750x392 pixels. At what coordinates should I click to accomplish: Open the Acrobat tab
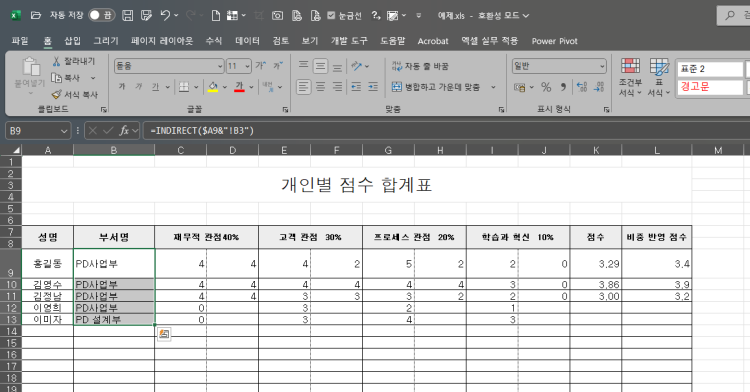433,41
